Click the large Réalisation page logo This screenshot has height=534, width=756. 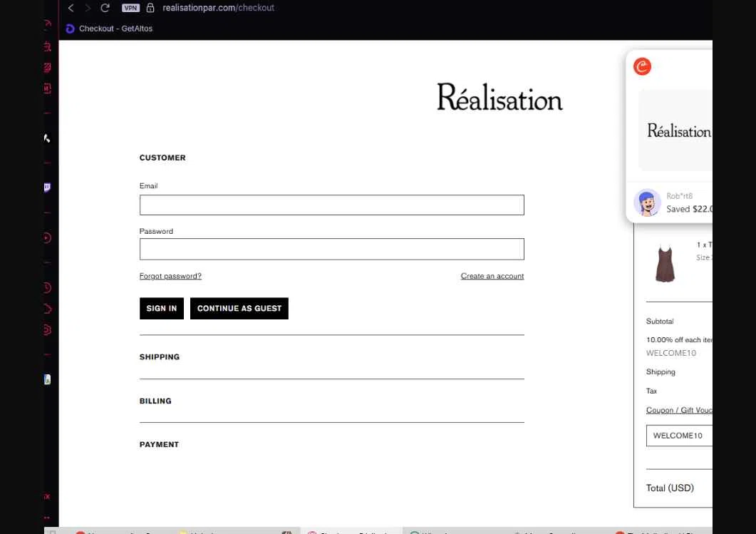coord(499,98)
